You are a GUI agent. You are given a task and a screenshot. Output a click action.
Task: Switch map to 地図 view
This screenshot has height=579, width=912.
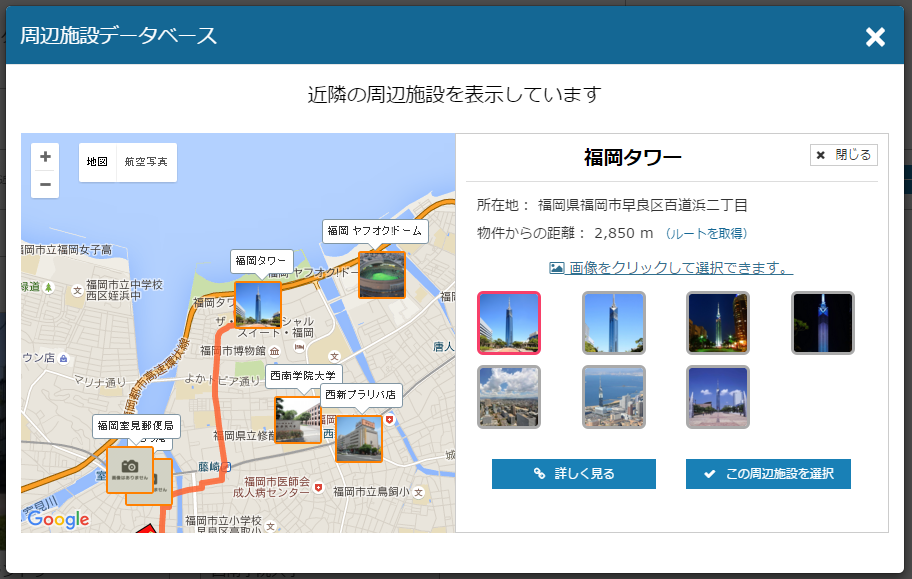click(97, 162)
